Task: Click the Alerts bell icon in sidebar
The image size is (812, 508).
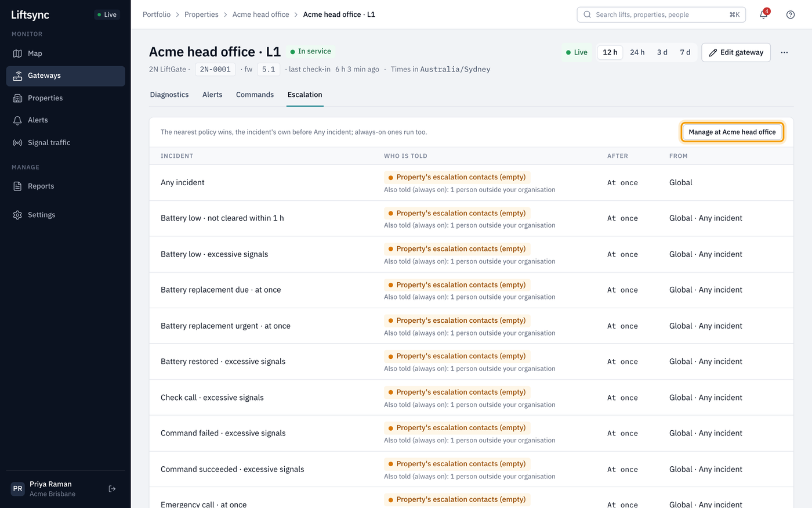Action: coord(17,120)
